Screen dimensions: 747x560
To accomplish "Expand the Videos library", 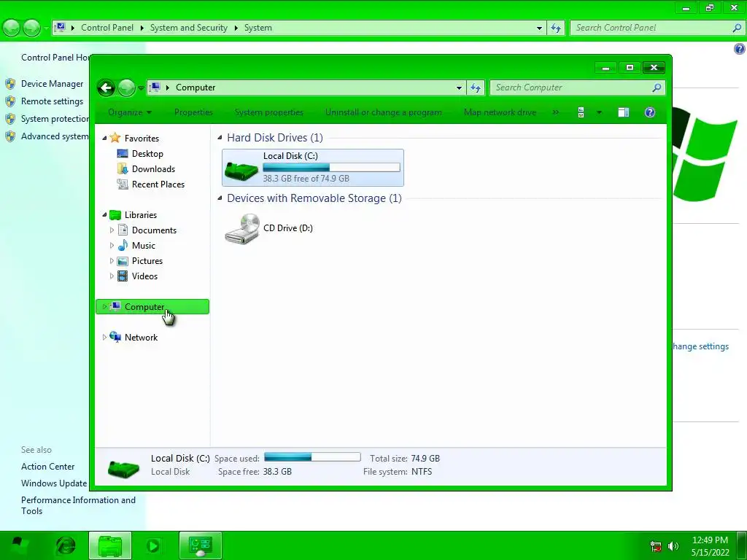I will coord(112,276).
